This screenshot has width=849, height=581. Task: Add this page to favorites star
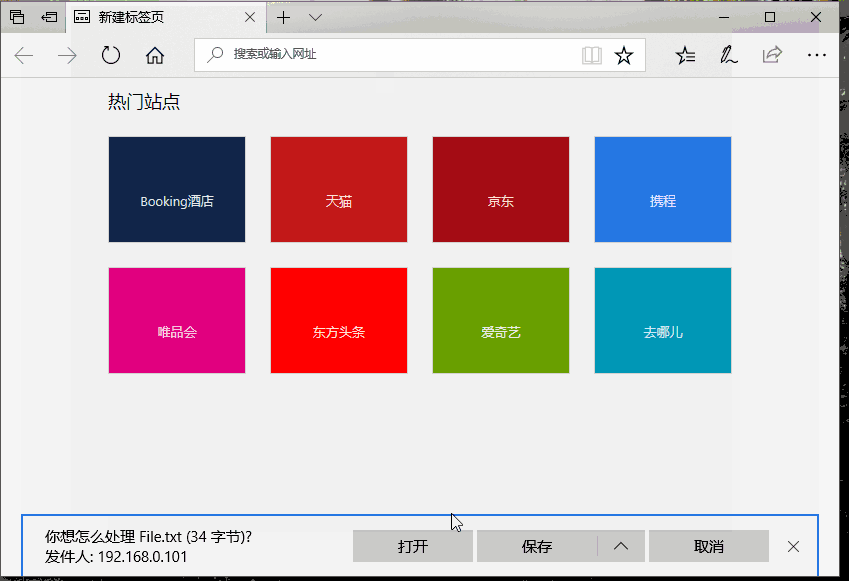[624, 55]
